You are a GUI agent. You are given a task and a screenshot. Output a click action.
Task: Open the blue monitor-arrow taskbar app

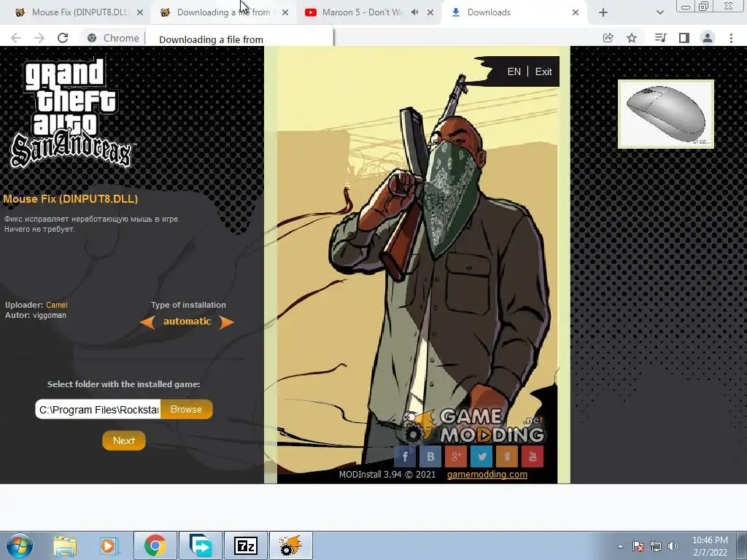201,545
